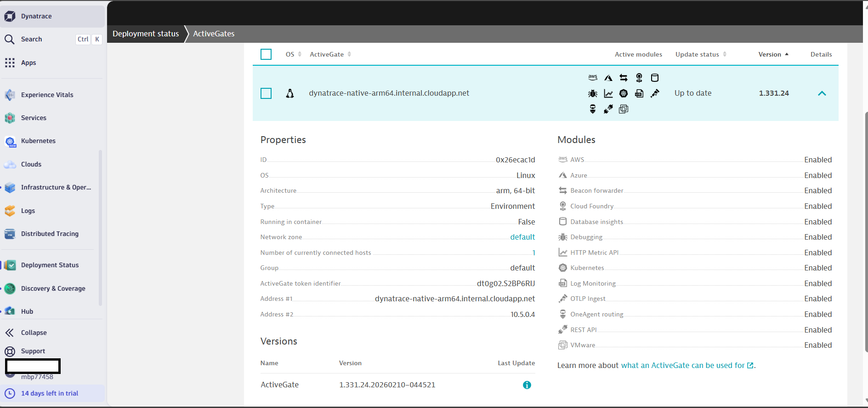Image resolution: width=868 pixels, height=408 pixels.
Task: Click the Search magnifier icon
Action: [x=10, y=39]
